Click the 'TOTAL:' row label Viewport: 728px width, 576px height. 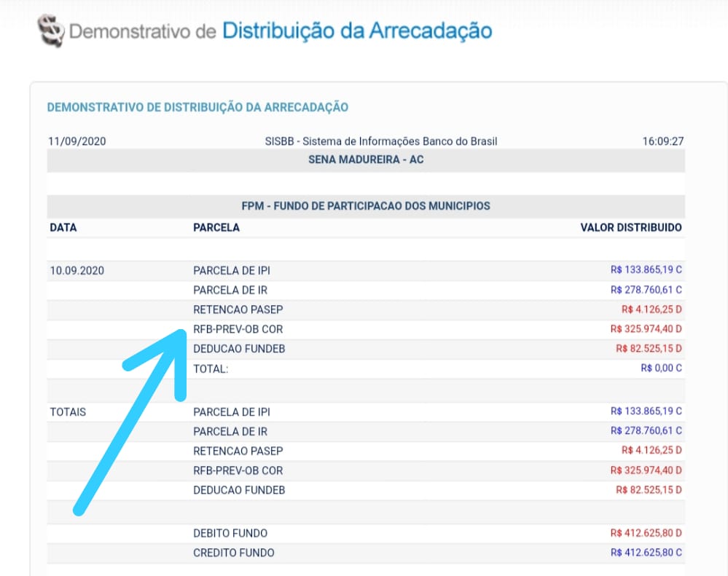click(211, 368)
